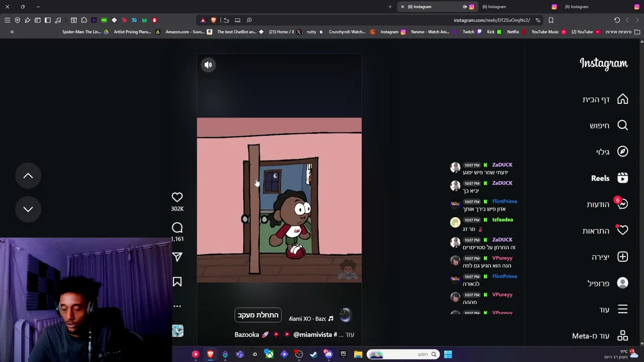Viewport: 644px width, 362px height.
Task: Share the reel via paper plane icon
Action: (x=177, y=257)
